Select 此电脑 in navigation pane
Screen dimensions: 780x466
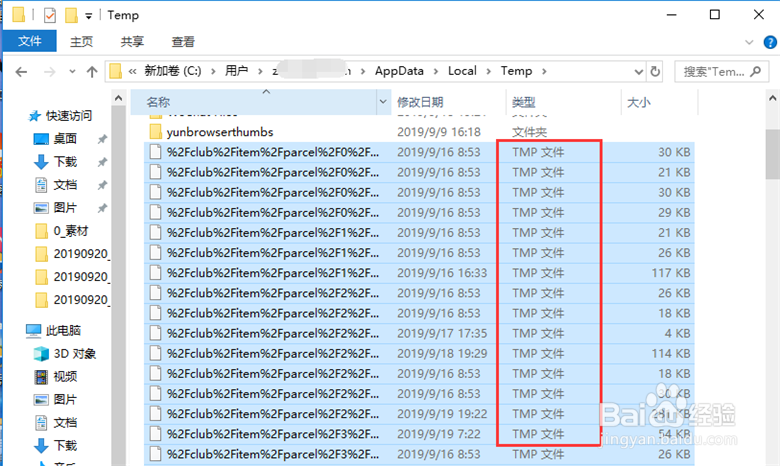(x=63, y=331)
